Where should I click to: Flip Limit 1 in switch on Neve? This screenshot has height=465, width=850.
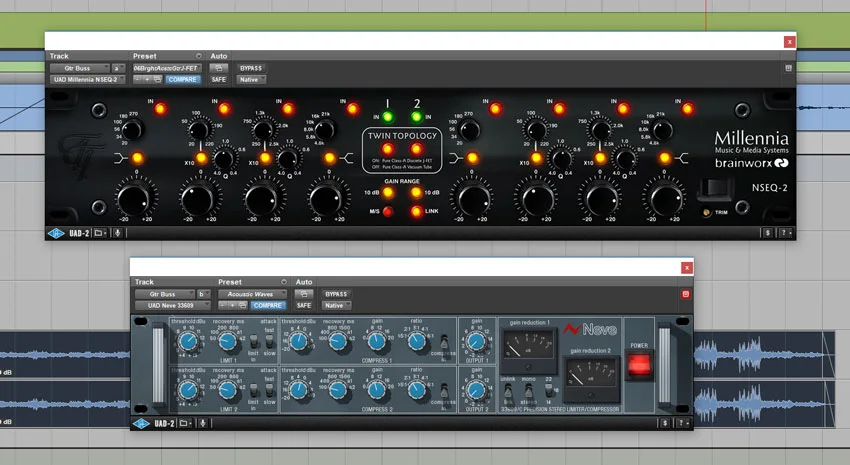click(253, 342)
